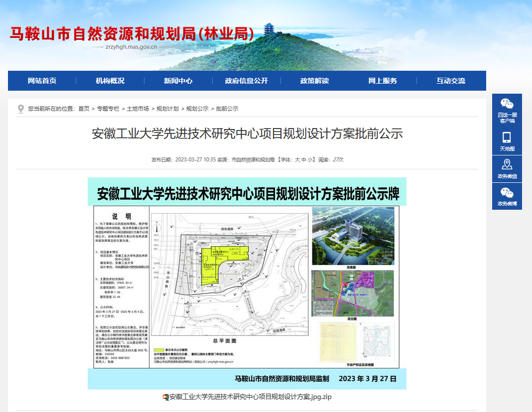Image resolution: width=532 pixels, height=412 pixels.
Task: Open 互动交流 menu item
Action: click(451, 81)
